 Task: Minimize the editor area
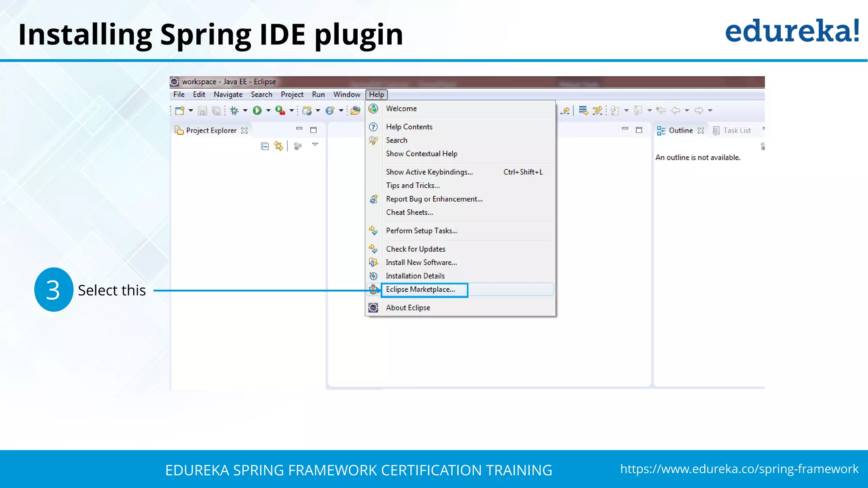[625, 128]
